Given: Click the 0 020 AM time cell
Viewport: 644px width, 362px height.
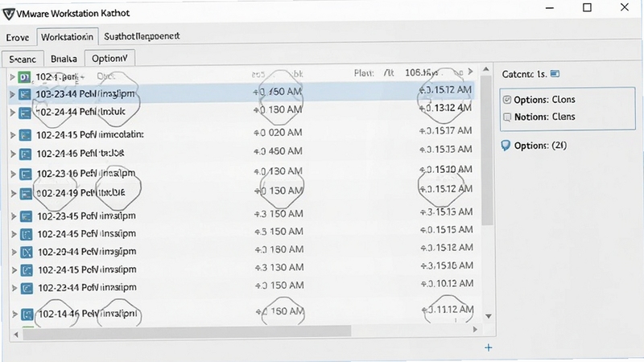Looking at the screenshot, I should [x=278, y=133].
